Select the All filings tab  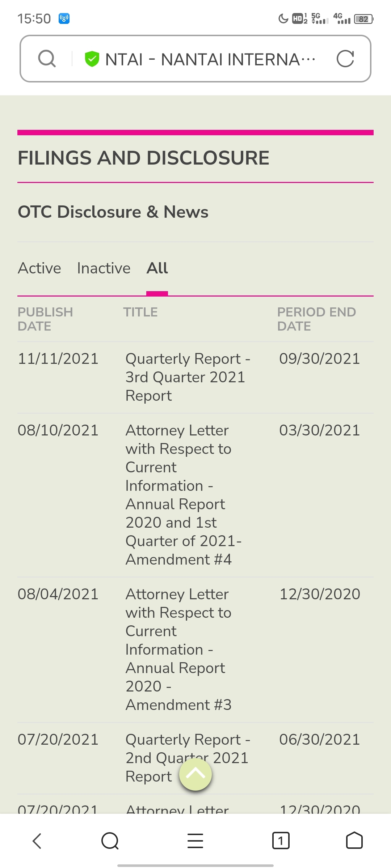(157, 268)
